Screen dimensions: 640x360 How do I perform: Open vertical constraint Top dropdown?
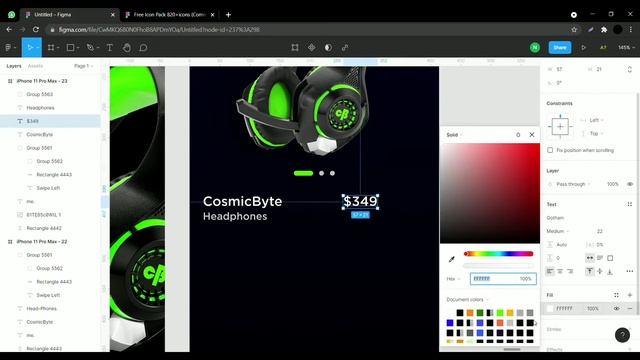[x=596, y=133]
